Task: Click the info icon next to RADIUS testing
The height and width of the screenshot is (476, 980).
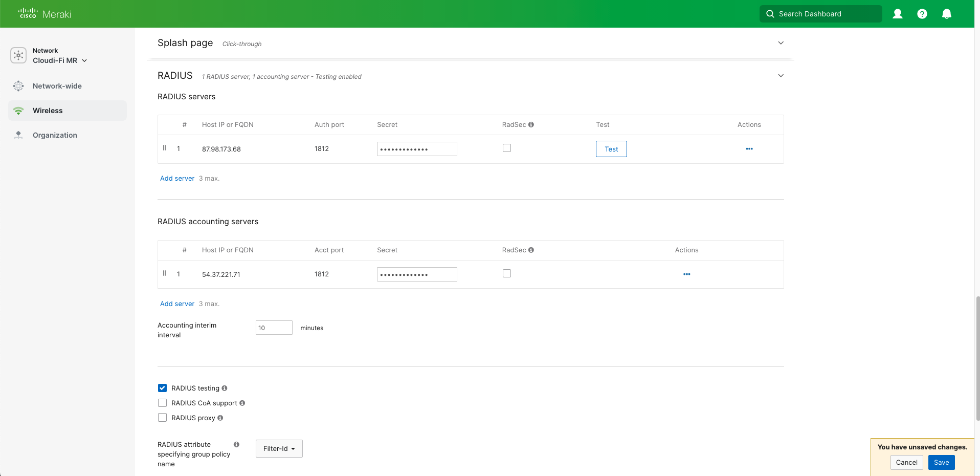Action: [x=224, y=388]
